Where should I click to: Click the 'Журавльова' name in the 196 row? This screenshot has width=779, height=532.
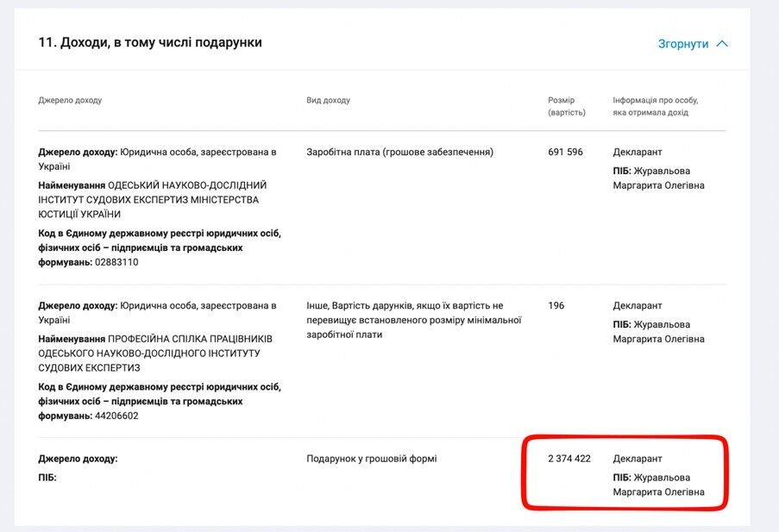click(662, 324)
